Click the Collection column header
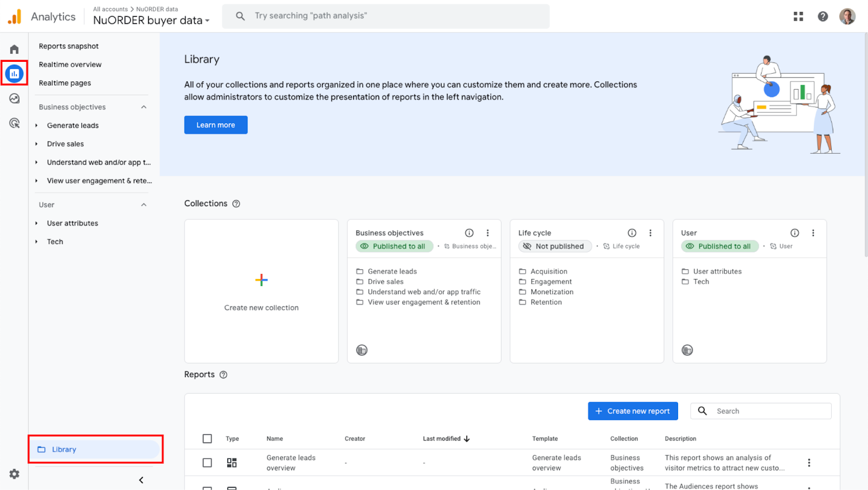 tap(624, 439)
